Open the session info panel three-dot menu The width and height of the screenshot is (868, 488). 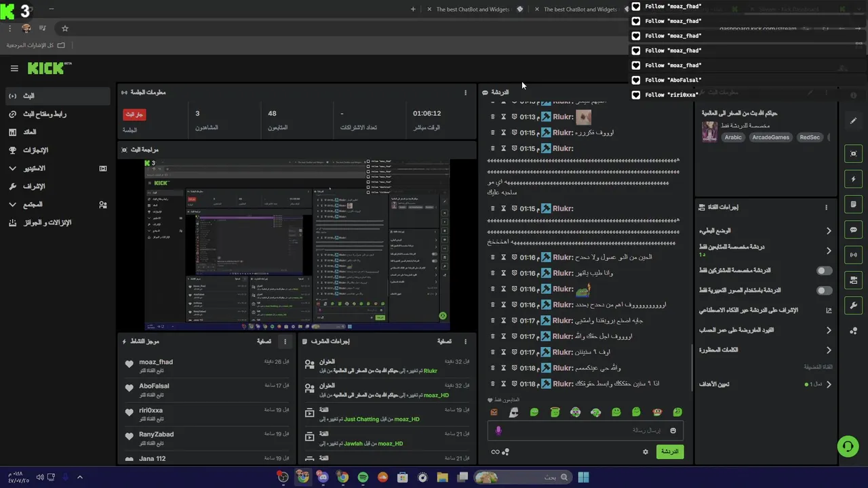pos(465,92)
